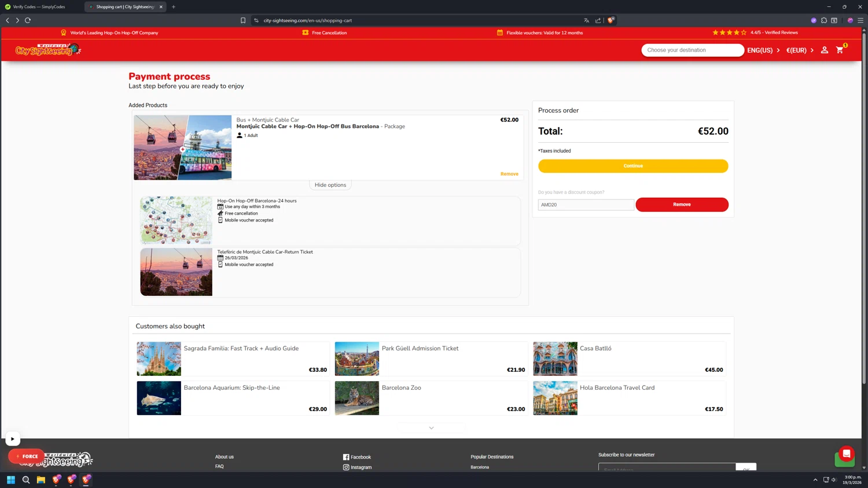This screenshot has width=868, height=488.
Task: Click the Montjuïc Cable Car package image
Action: coord(182,147)
